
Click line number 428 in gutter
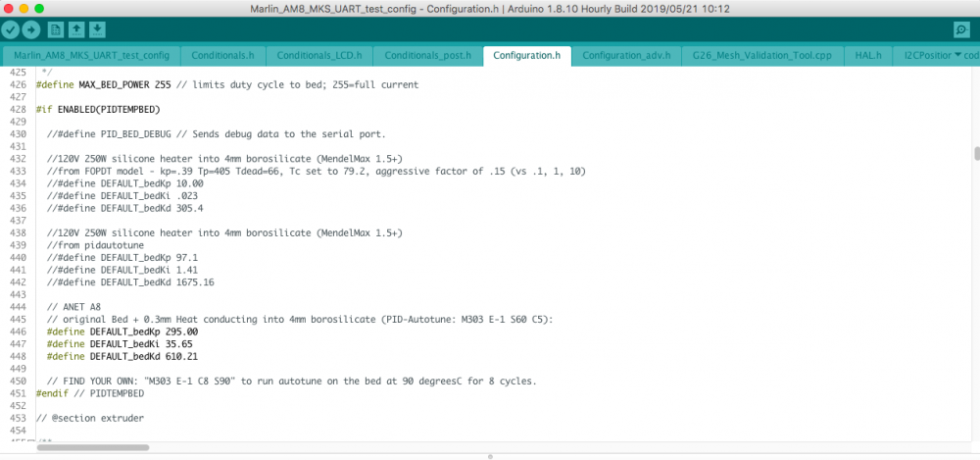18,110
